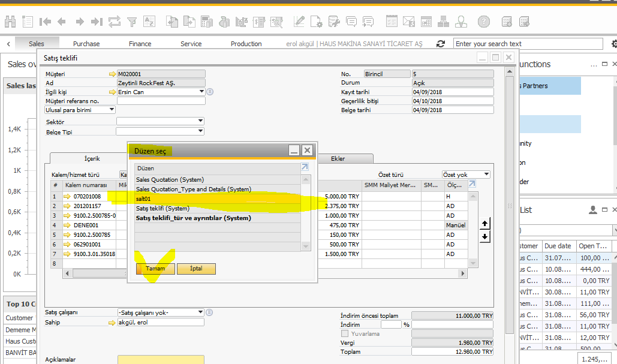Click the search text input field
The width and height of the screenshot is (617, 364).
528,44
